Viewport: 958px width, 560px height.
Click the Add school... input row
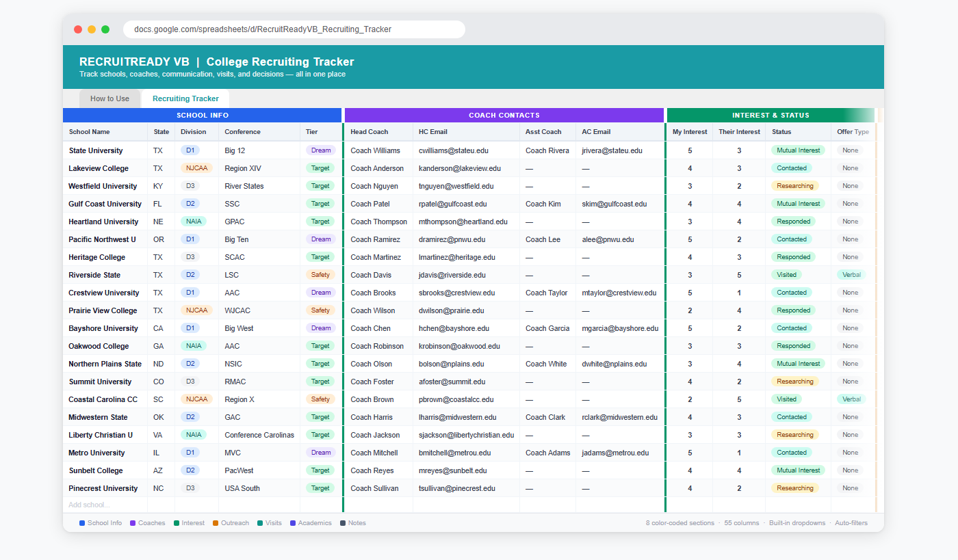coord(89,505)
